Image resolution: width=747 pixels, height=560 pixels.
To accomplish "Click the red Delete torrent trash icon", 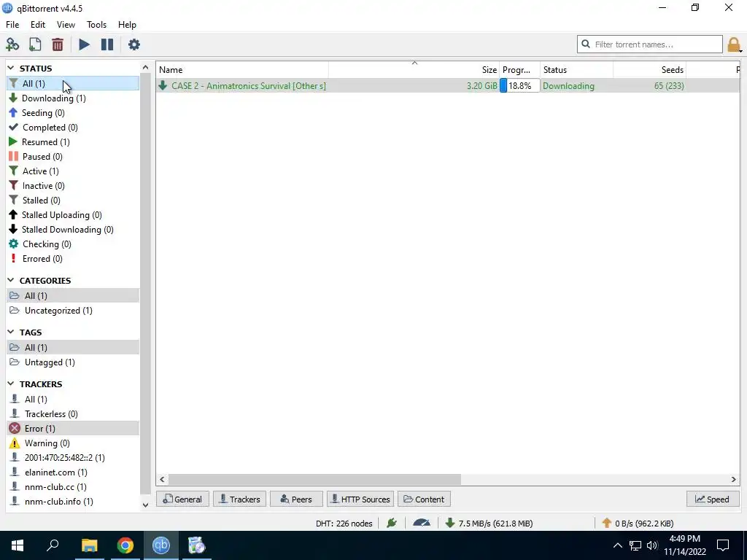I will pyautogui.click(x=58, y=44).
